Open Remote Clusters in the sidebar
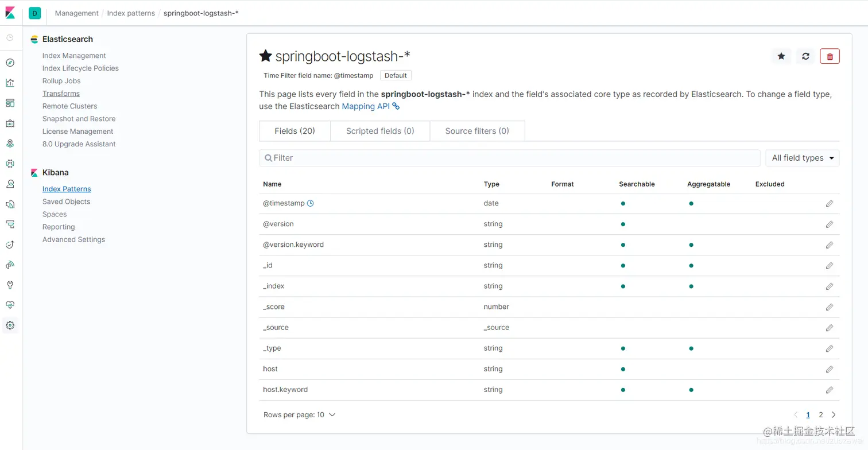The height and width of the screenshot is (450, 868). tap(70, 106)
